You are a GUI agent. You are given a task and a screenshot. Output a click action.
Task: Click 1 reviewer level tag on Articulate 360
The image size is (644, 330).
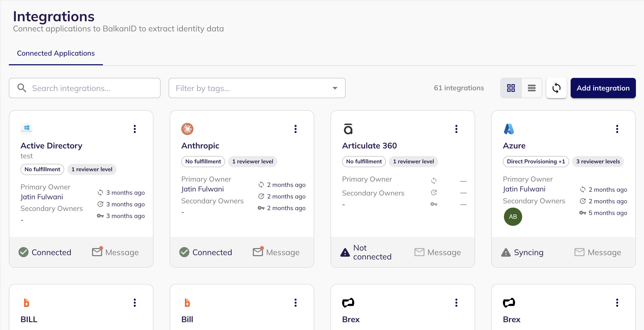tap(413, 162)
